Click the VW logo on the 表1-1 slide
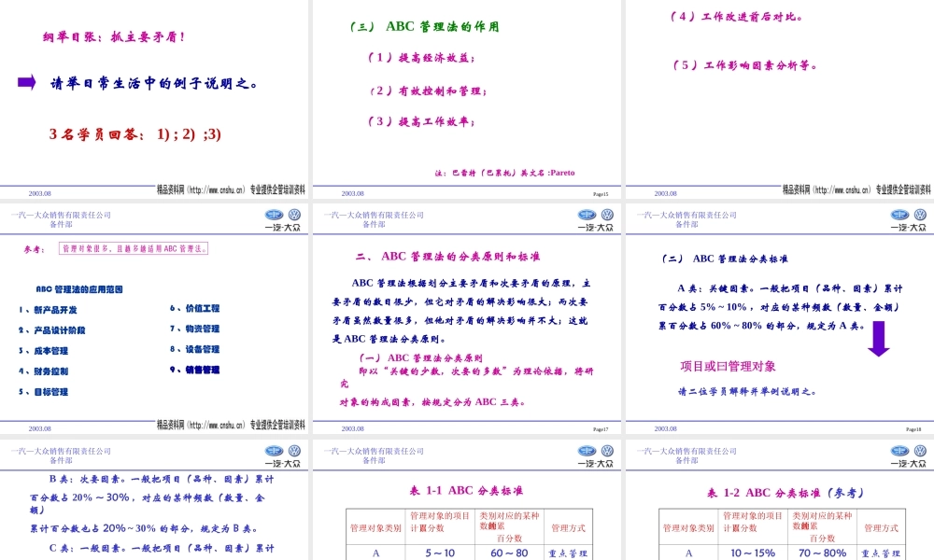934x560 pixels. pos(607,451)
